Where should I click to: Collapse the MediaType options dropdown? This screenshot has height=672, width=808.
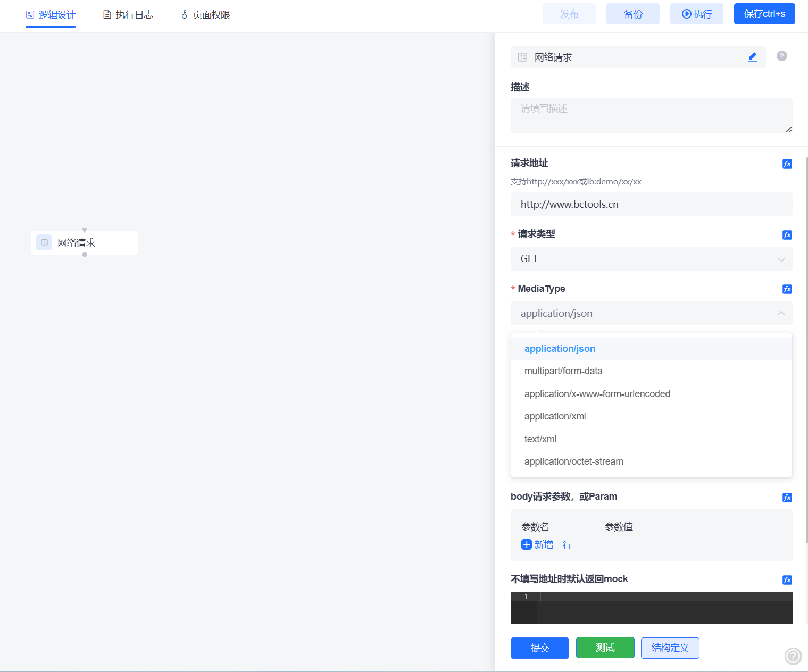(x=780, y=313)
